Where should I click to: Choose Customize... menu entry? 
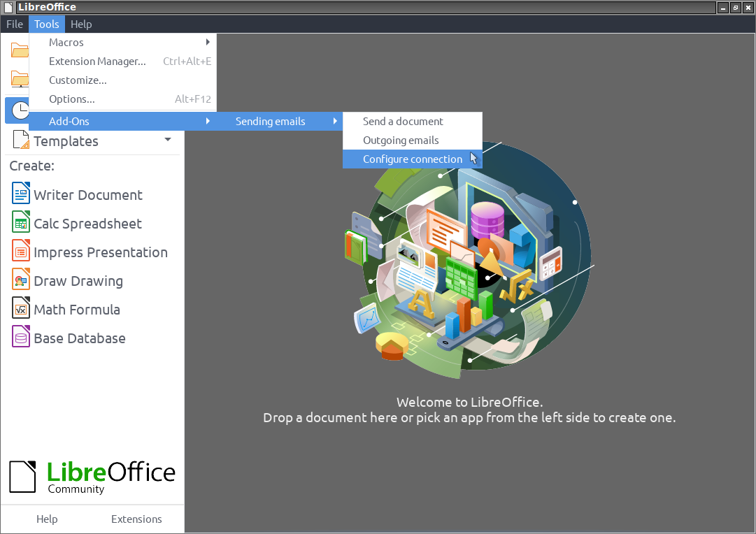pyautogui.click(x=123, y=80)
